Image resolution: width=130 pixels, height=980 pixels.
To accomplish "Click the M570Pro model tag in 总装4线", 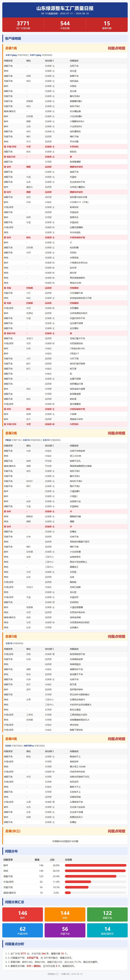I will tap(29, 745).
